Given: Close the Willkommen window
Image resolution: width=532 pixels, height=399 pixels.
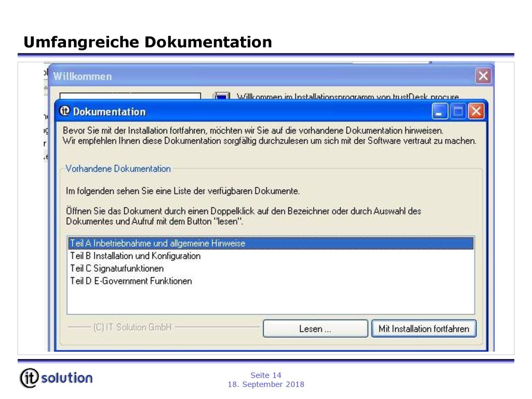Looking at the screenshot, I should pyautogui.click(x=483, y=76).
